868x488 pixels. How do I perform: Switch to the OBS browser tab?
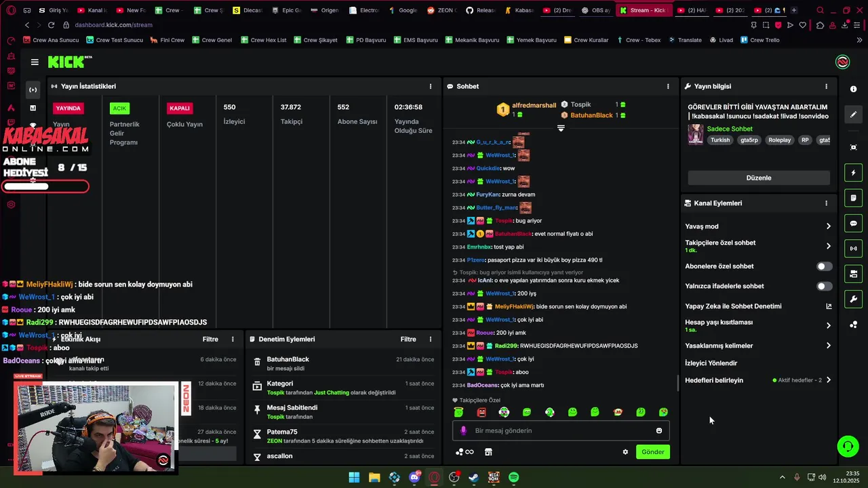pos(597,10)
